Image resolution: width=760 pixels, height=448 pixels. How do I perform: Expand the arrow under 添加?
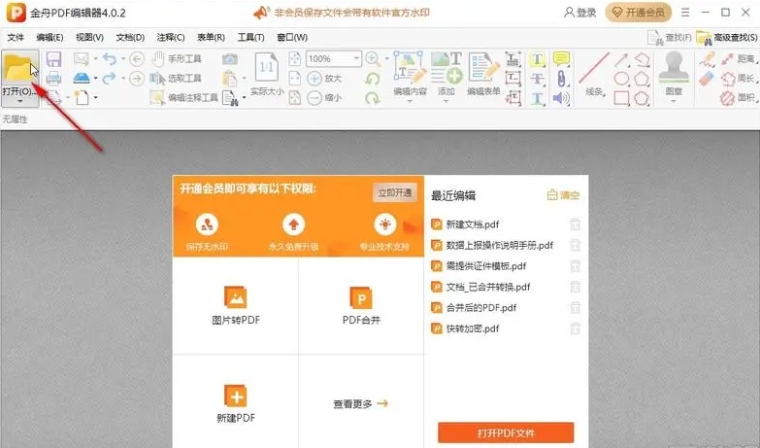pyautogui.click(x=446, y=101)
